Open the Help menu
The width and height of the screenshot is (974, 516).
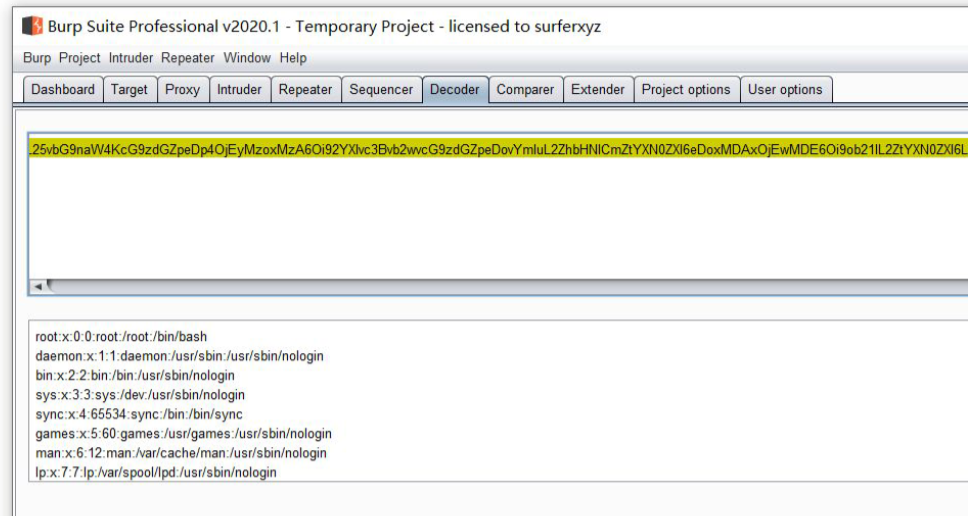(x=293, y=58)
